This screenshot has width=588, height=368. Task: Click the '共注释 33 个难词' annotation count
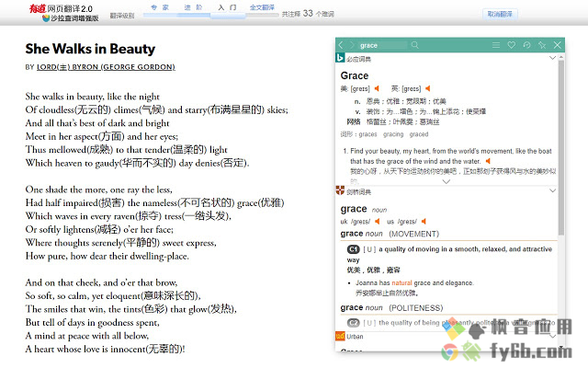tap(308, 14)
